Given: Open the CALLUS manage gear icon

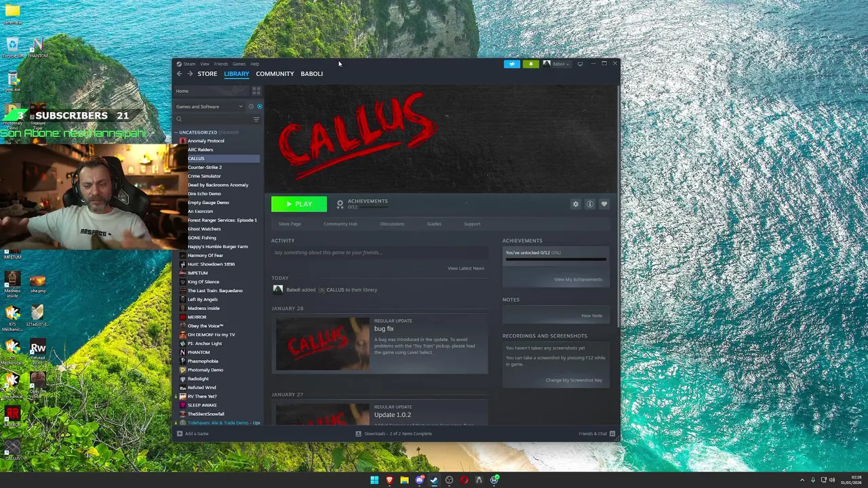Looking at the screenshot, I should point(576,204).
